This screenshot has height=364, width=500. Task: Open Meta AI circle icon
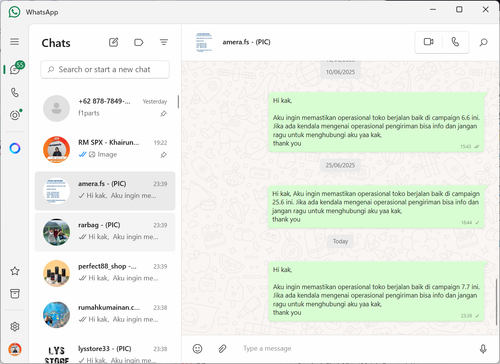click(15, 148)
